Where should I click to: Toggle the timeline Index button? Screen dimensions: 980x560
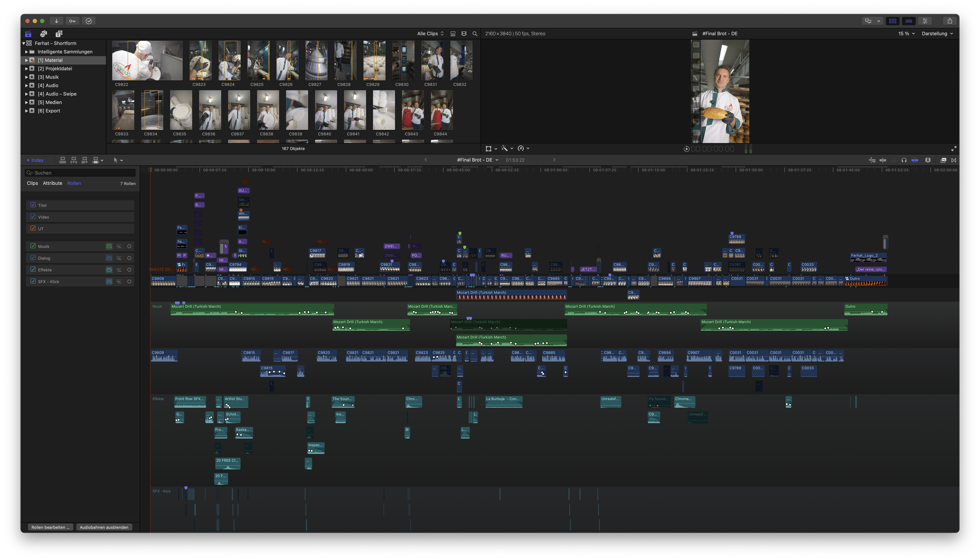tap(35, 160)
